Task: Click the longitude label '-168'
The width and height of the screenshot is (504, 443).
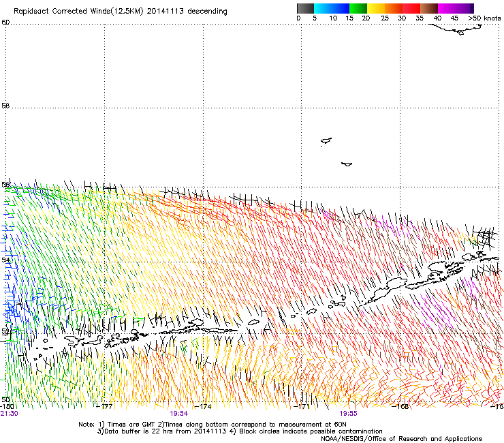Action: (x=400, y=406)
